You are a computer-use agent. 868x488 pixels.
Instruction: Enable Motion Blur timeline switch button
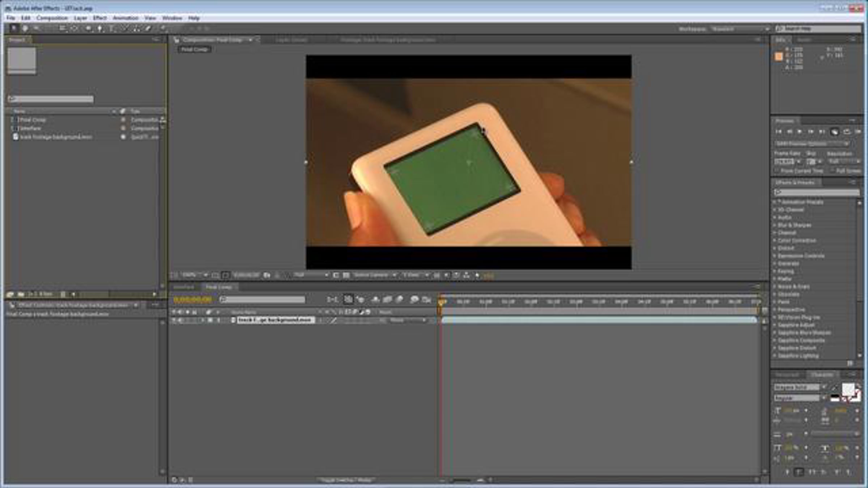400,299
